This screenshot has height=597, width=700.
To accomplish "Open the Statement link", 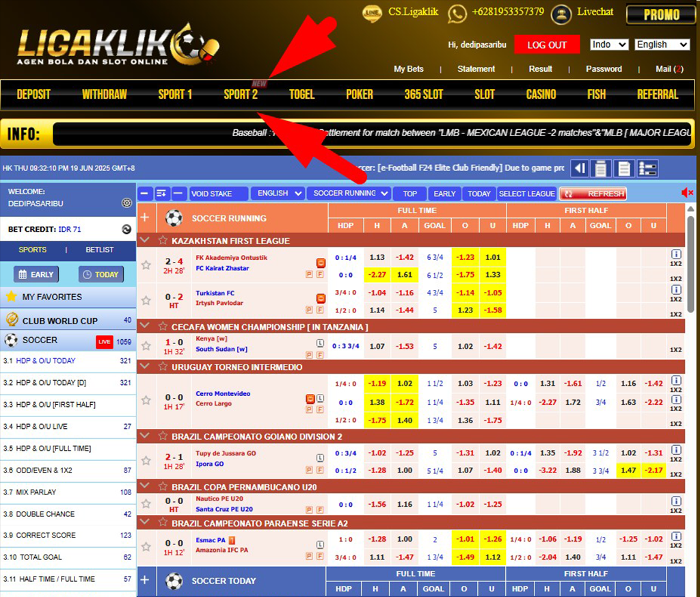I will (x=476, y=69).
